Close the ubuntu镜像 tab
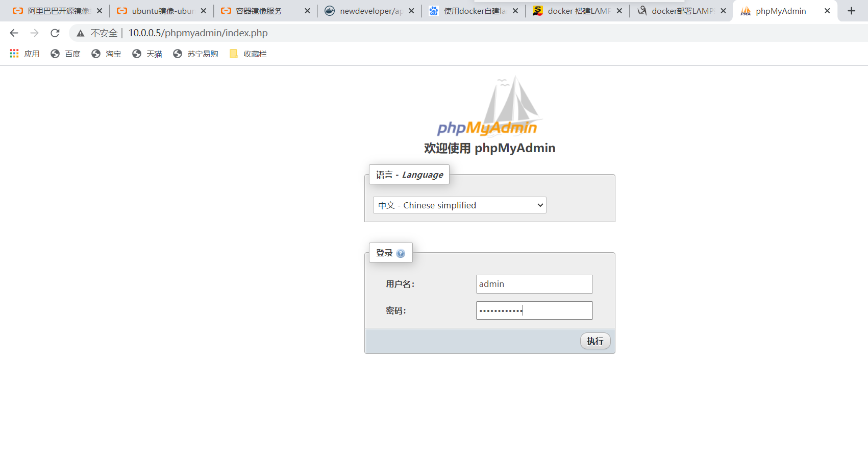 pos(204,11)
